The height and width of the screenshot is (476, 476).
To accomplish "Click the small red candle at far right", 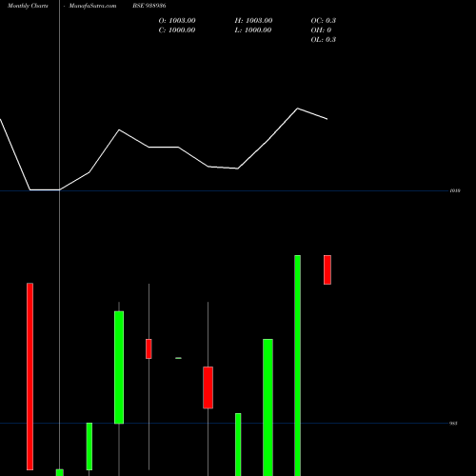I will (327, 269).
